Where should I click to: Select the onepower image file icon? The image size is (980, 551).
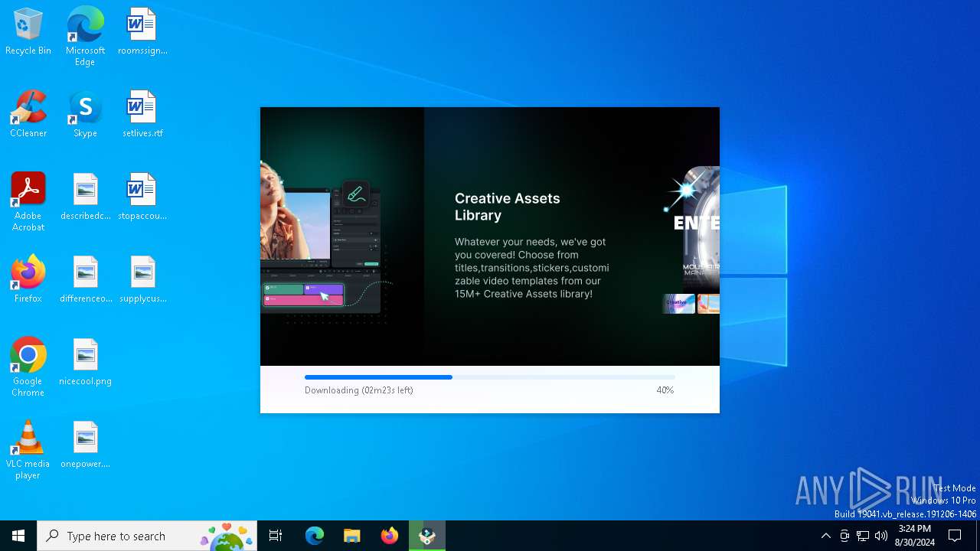point(85,445)
